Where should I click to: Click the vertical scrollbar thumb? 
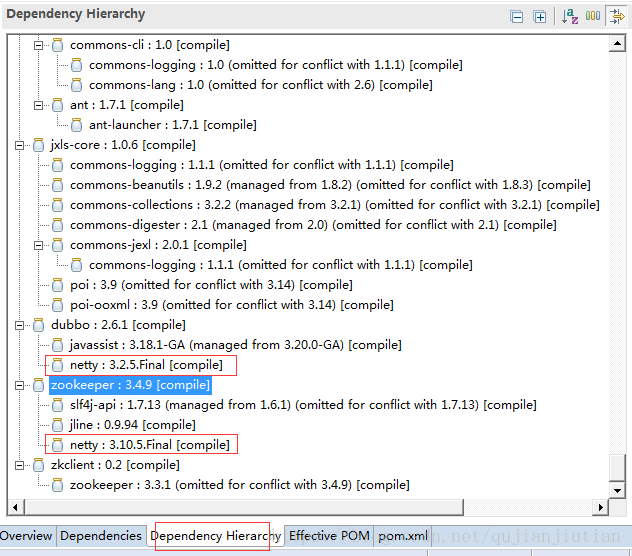617,468
